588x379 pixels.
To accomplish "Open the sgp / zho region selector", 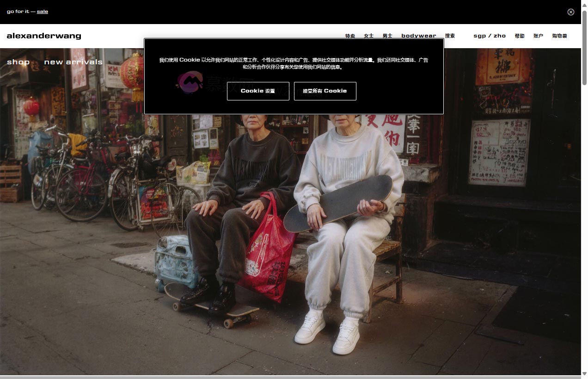I will pos(489,36).
